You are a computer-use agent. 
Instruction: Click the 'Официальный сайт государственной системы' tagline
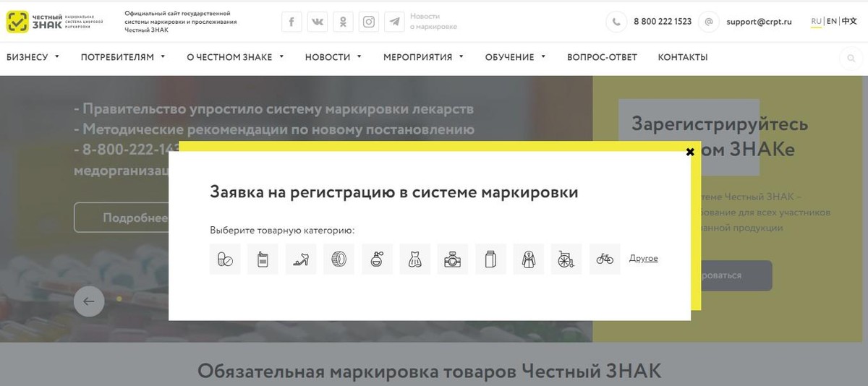180,22
